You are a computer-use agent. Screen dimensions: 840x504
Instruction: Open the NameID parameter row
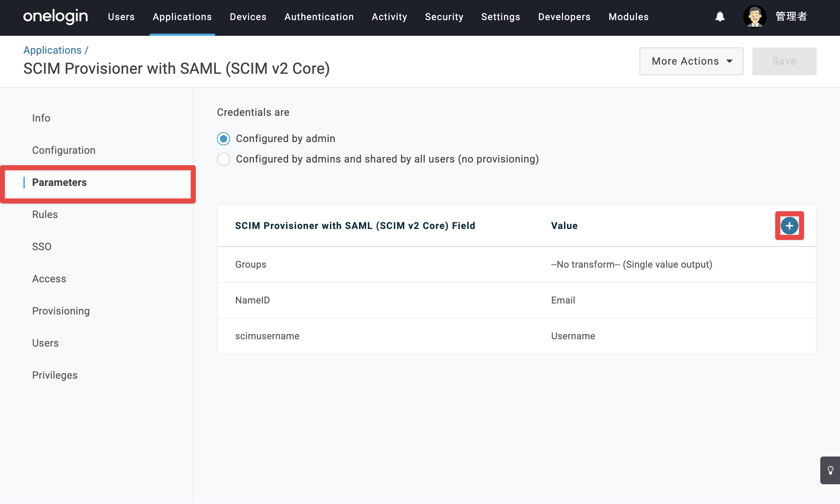[x=516, y=300]
